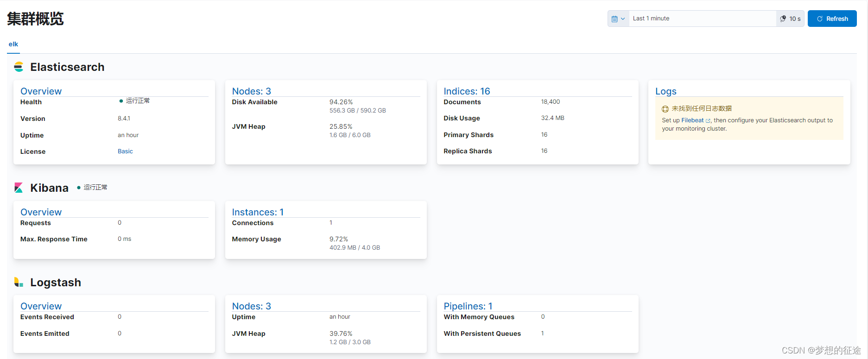Open Logstash Pipelines: 1 link

pos(468,306)
